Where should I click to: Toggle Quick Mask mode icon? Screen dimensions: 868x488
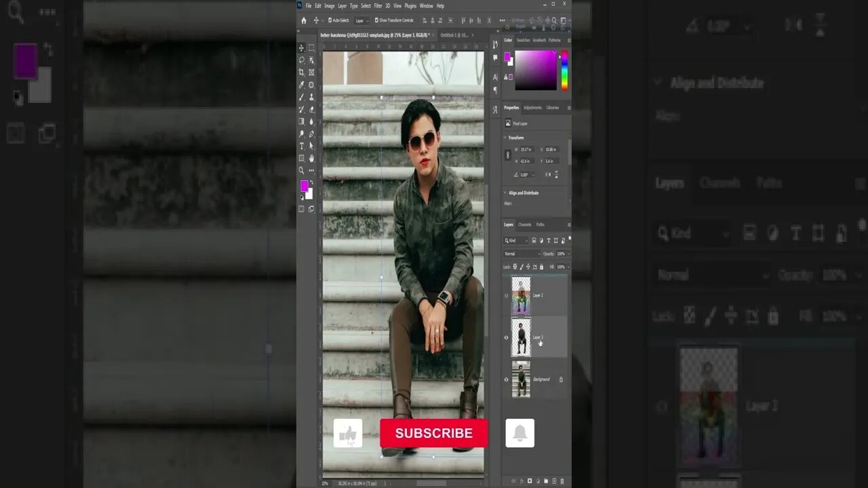302,209
